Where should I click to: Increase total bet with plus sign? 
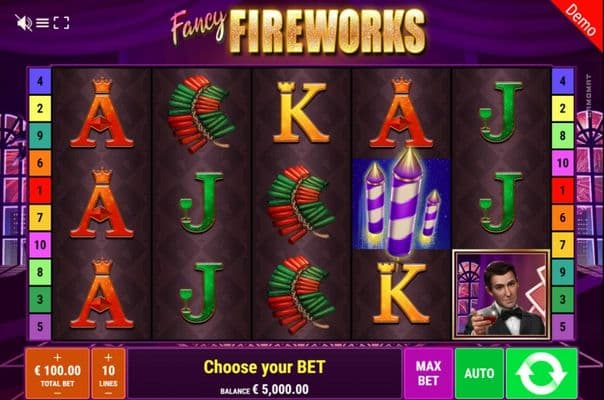[x=57, y=357]
